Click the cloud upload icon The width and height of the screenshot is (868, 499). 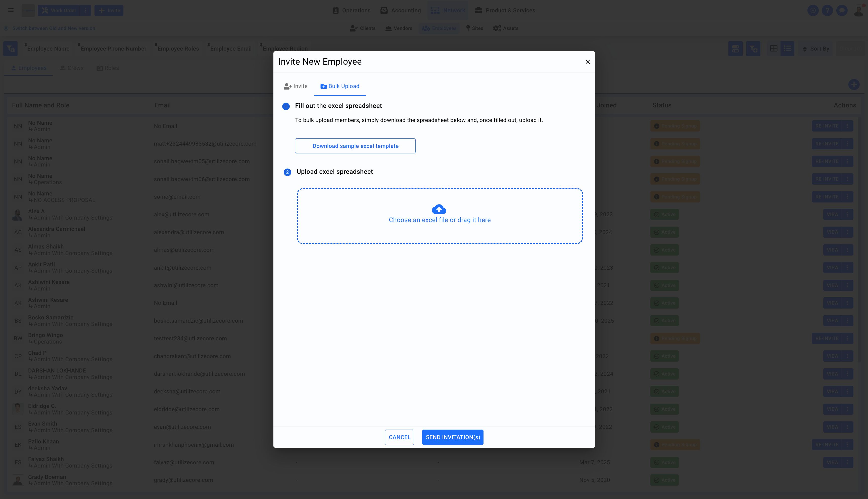tap(439, 209)
